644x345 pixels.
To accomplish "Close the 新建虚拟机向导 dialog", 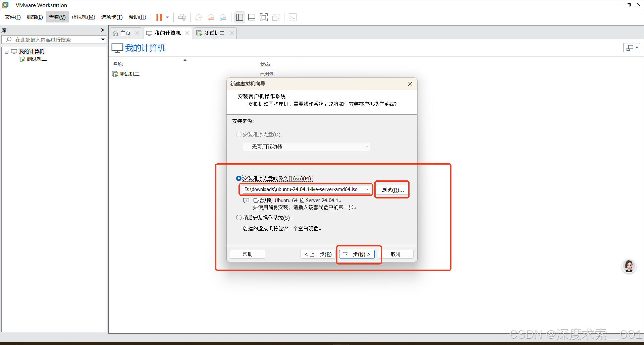I will tap(410, 84).
